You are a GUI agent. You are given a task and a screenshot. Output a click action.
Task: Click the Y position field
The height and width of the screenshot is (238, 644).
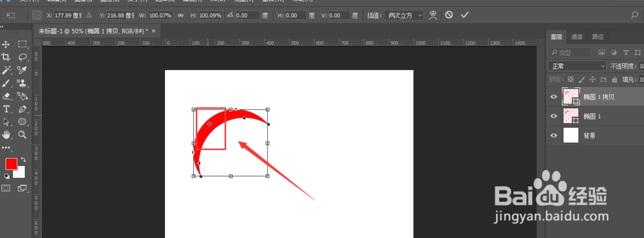120,15
